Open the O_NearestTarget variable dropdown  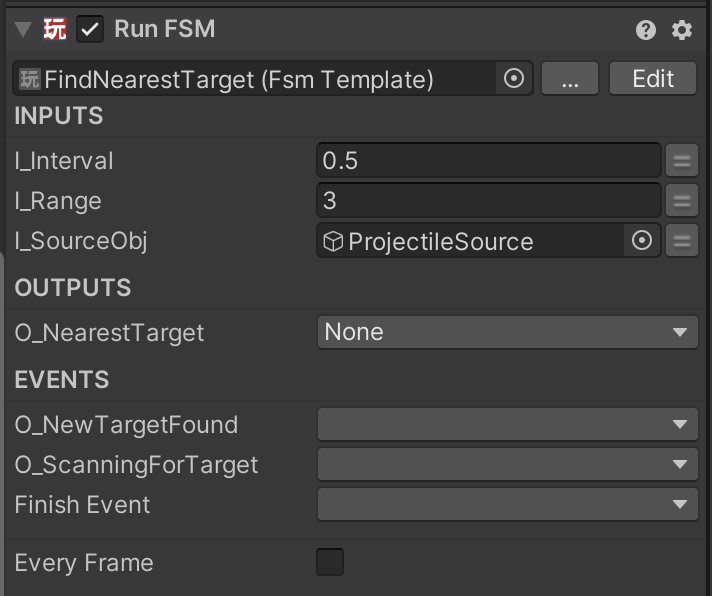pos(507,332)
